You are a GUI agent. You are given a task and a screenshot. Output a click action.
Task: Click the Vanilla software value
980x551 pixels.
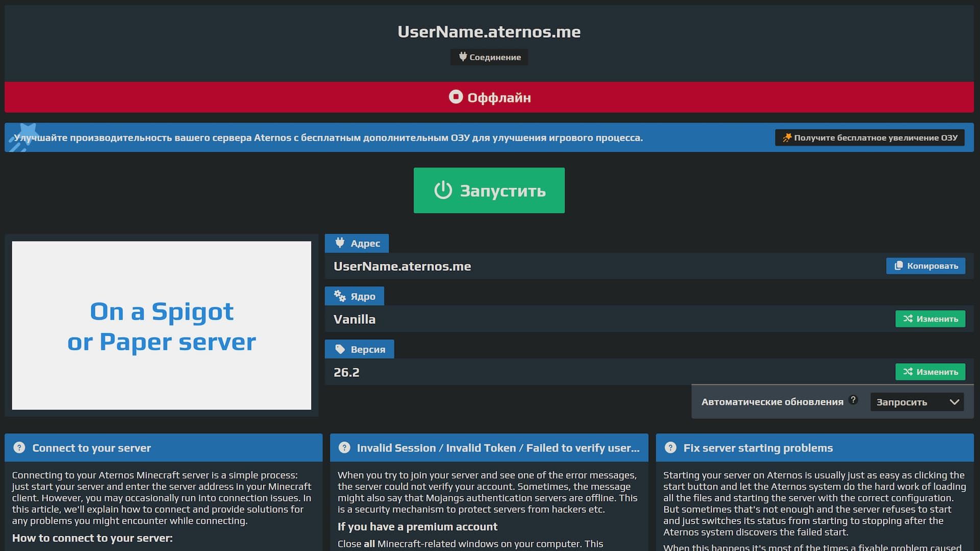(x=354, y=319)
